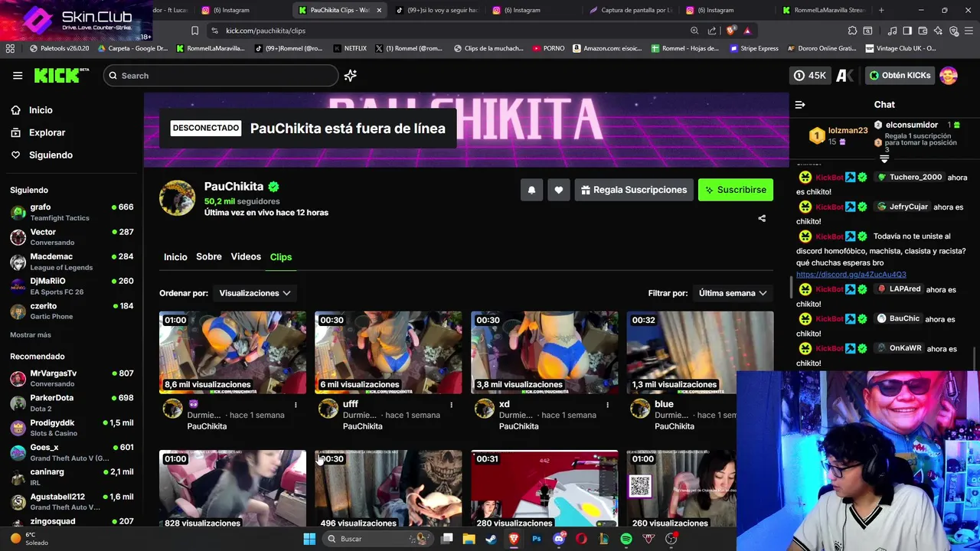Switch to the Videos tab
980x551 pixels.
click(246, 257)
